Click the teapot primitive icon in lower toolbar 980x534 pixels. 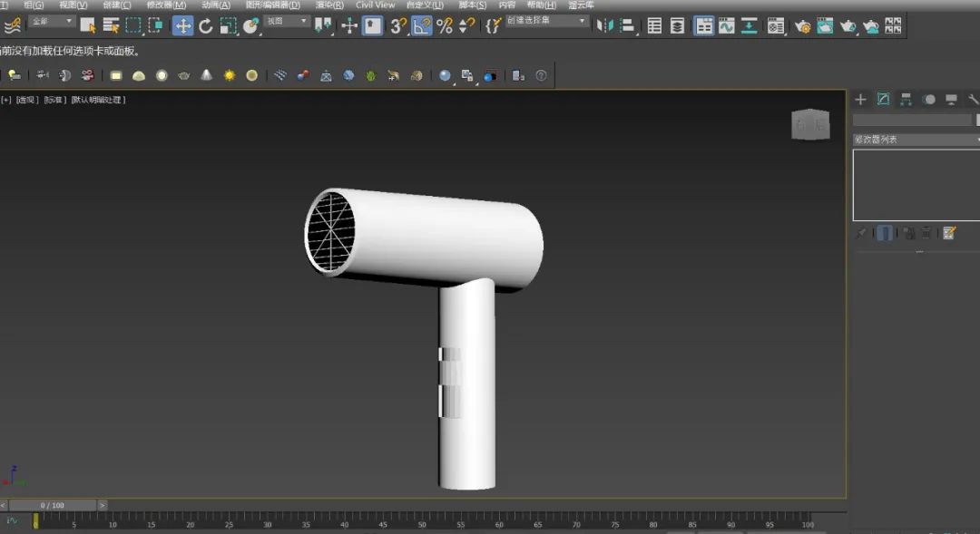click(183, 75)
